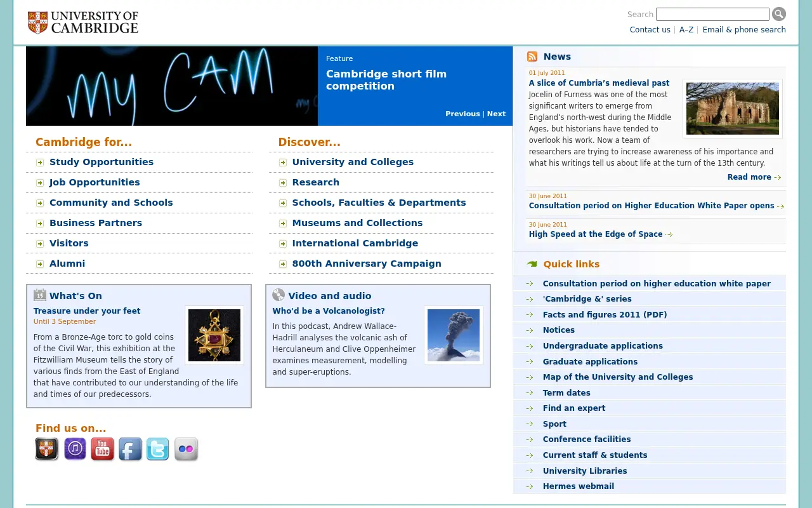This screenshot has height=508, width=812.
Task: Open the Twitter bird icon
Action: [x=158, y=449]
